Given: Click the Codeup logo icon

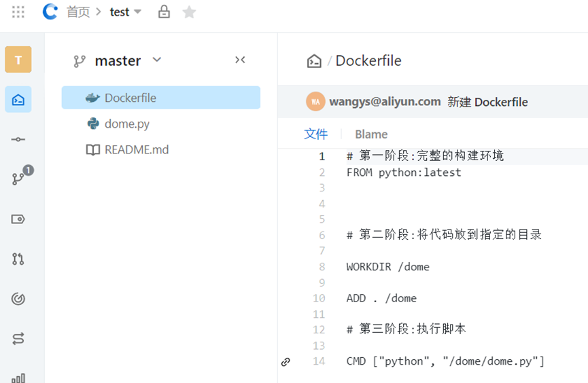Looking at the screenshot, I should 50,12.
